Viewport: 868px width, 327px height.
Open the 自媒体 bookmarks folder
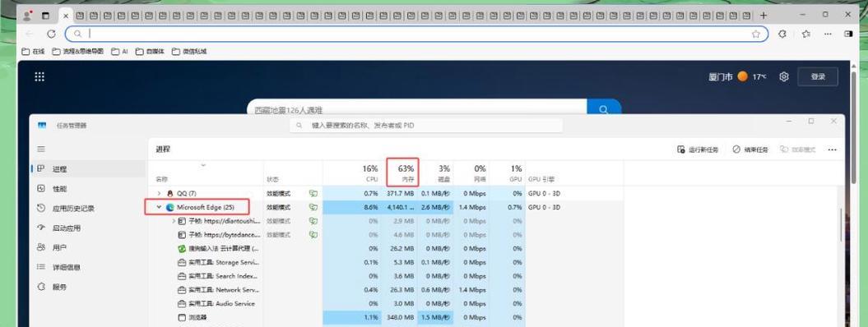click(150, 52)
